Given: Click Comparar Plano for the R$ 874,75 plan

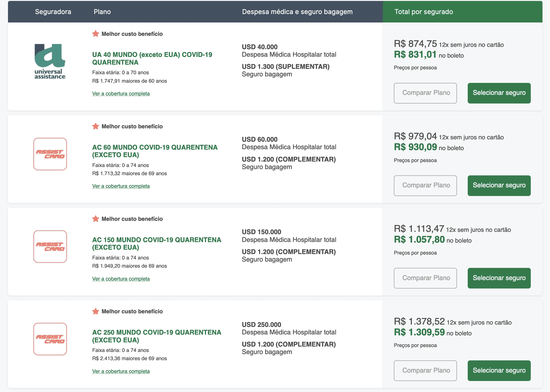Looking at the screenshot, I should click(425, 93).
